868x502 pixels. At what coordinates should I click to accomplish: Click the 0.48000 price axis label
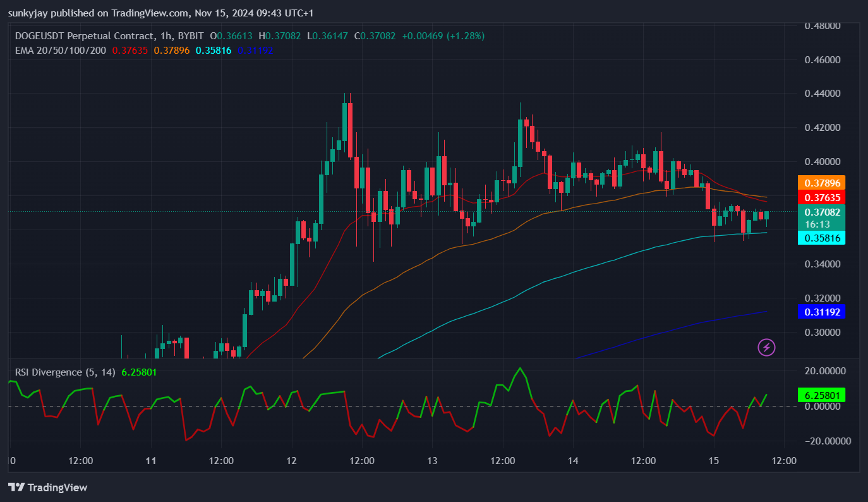822,26
